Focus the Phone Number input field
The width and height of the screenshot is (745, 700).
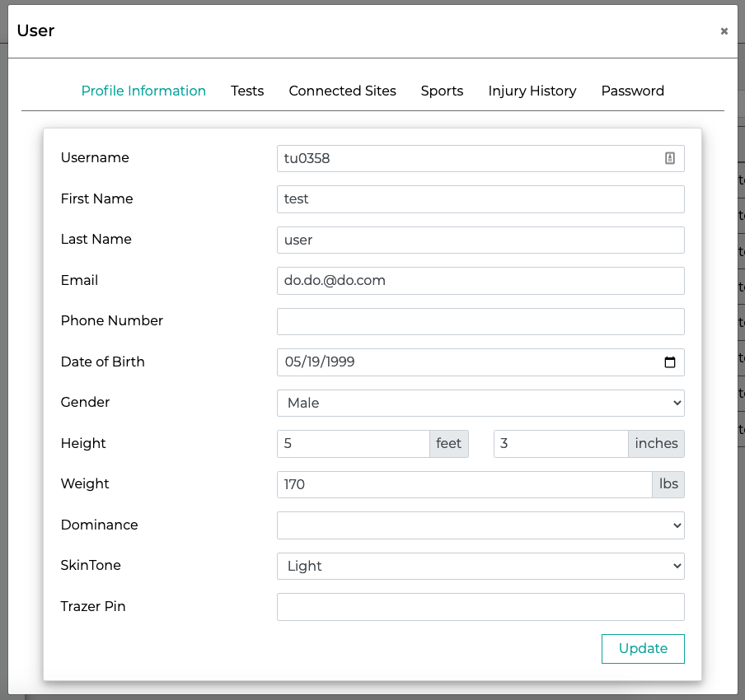(480, 321)
